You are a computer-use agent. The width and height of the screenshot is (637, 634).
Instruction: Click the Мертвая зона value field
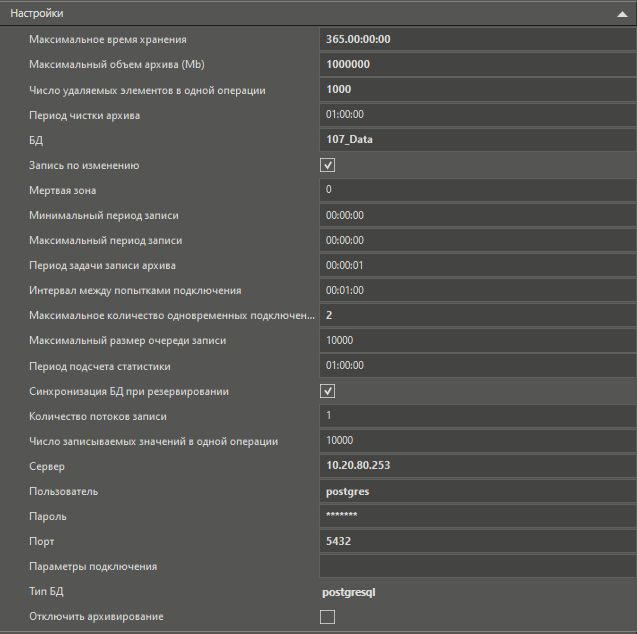(x=476, y=190)
